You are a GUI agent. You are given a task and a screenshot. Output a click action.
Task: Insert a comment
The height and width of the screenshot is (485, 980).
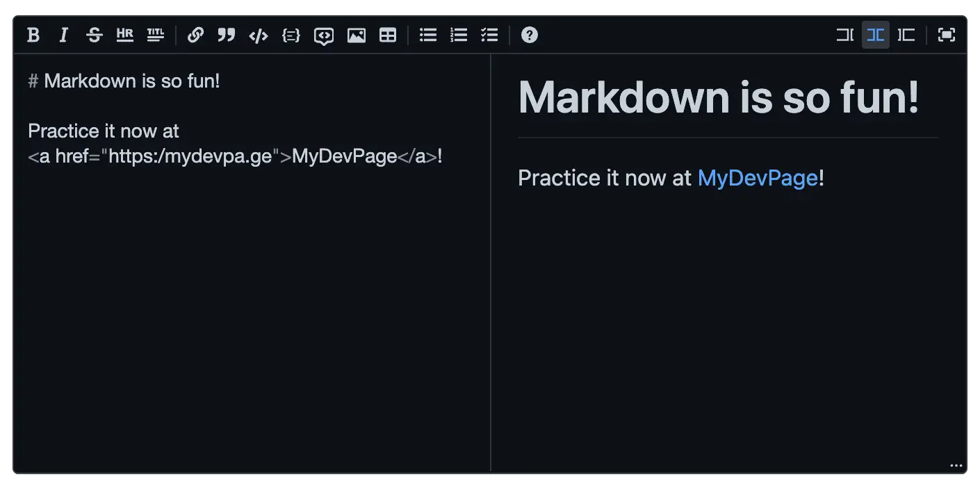(x=324, y=35)
